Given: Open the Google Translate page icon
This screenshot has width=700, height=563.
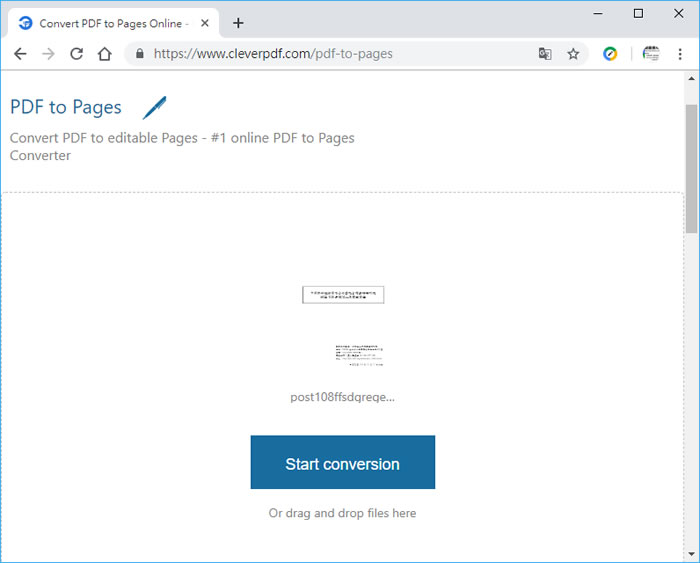Looking at the screenshot, I should 545,54.
